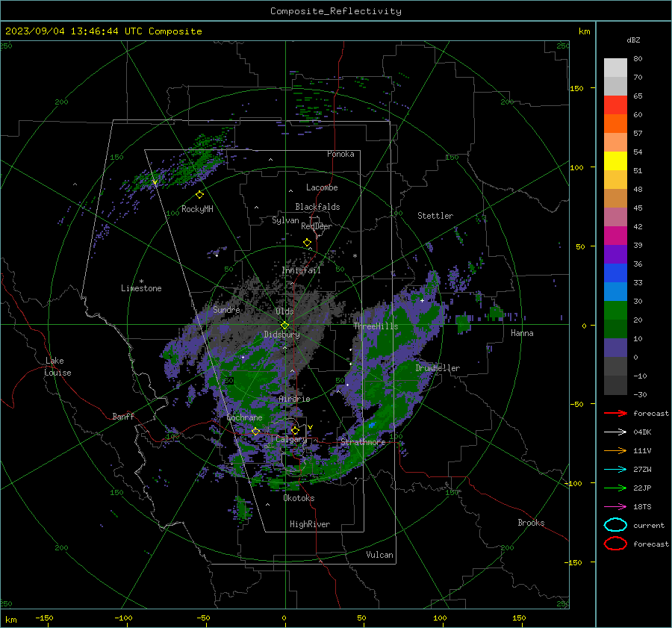Click yellow diamond marker above Calgary label
Image resolution: width=672 pixels, height=628 pixels.
click(x=295, y=430)
